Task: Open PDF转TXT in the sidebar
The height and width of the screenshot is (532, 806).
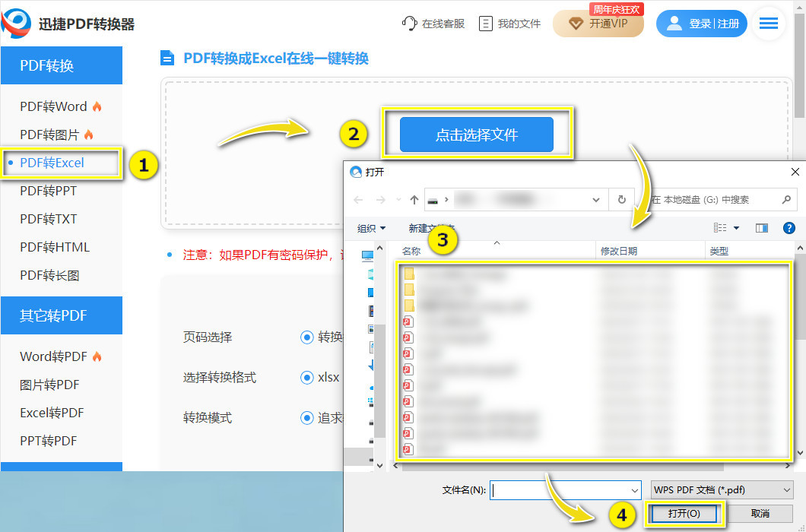Action: (x=49, y=219)
